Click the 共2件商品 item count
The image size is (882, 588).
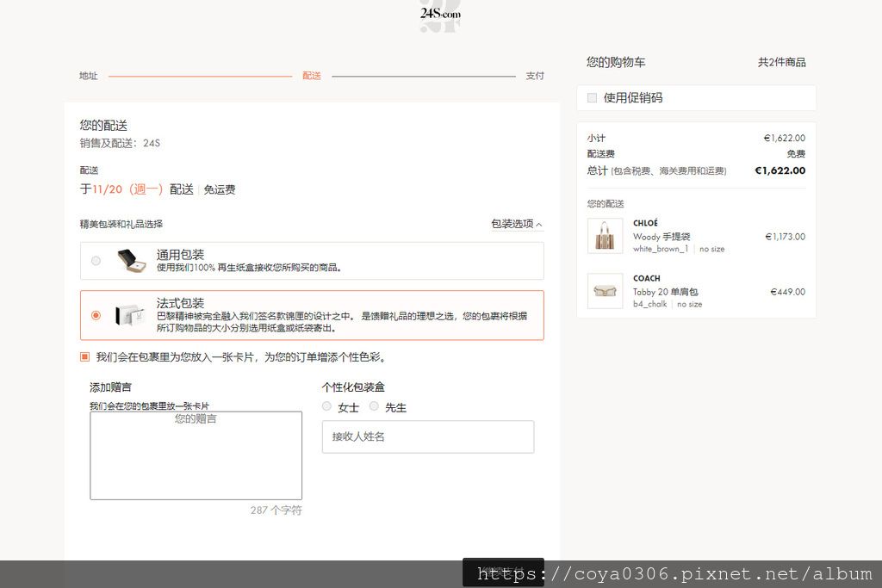(781, 62)
